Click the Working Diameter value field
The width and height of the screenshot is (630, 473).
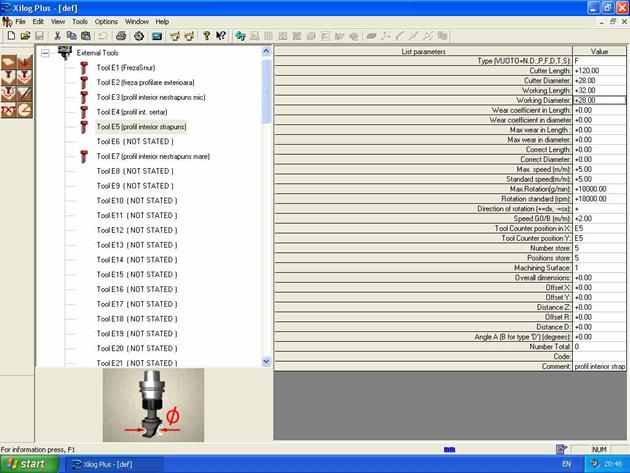click(599, 100)
